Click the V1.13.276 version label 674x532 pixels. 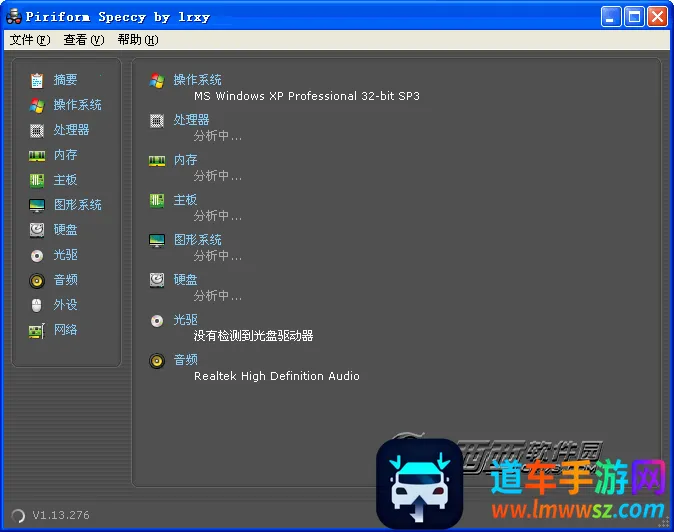60,515
